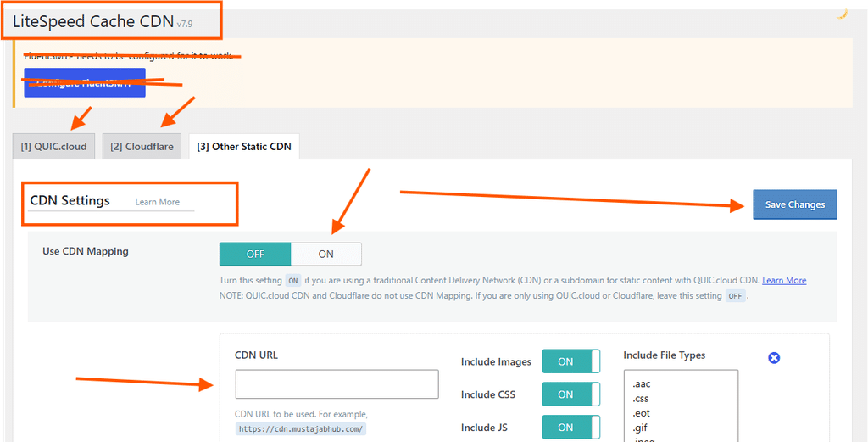Screen dimensions: 868x442
Task: Toggle the Include CSS switch
Action: [x=570, y=394]
